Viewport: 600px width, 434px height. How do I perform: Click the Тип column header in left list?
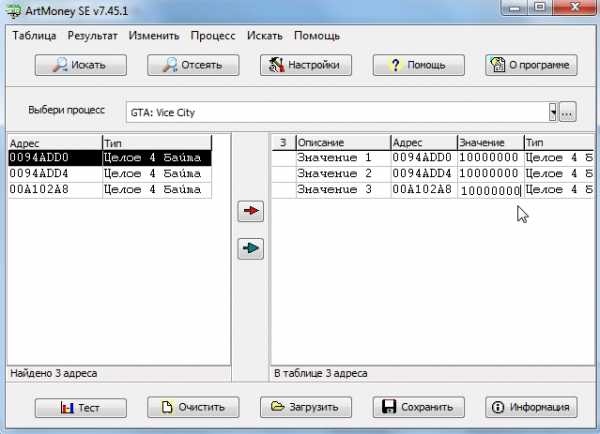coord(157,143)
